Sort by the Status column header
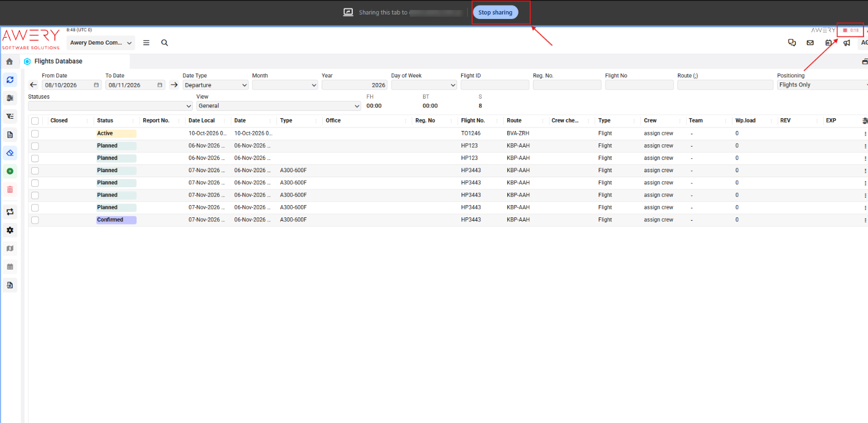 click(105, 120)
